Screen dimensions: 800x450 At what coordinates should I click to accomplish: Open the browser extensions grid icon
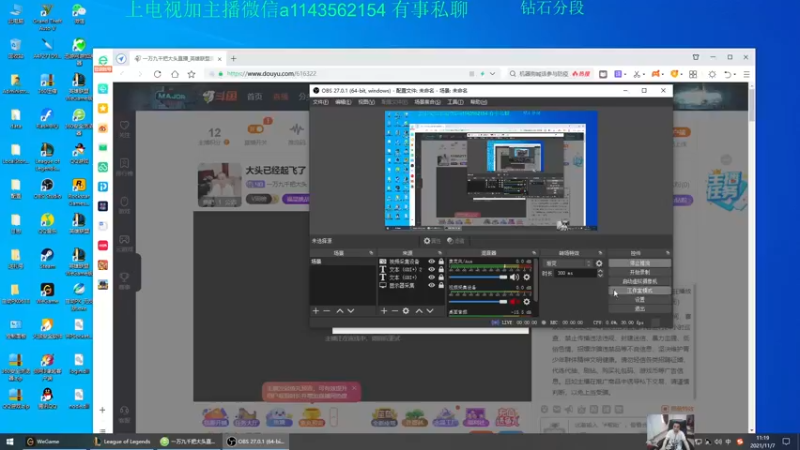click(693, 74)
